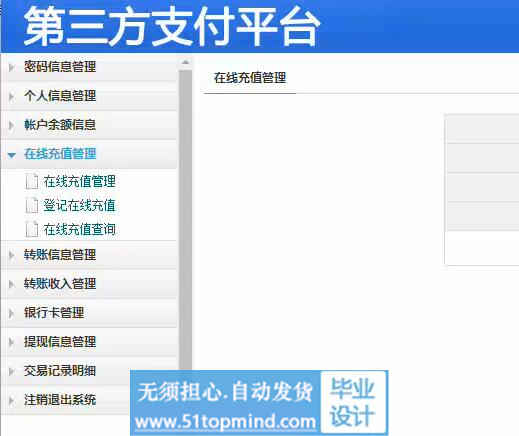The width and height of the screenshot is (519, 436).
Task: Click sidebar scrollbar up arrow
Action: [186, 62]
